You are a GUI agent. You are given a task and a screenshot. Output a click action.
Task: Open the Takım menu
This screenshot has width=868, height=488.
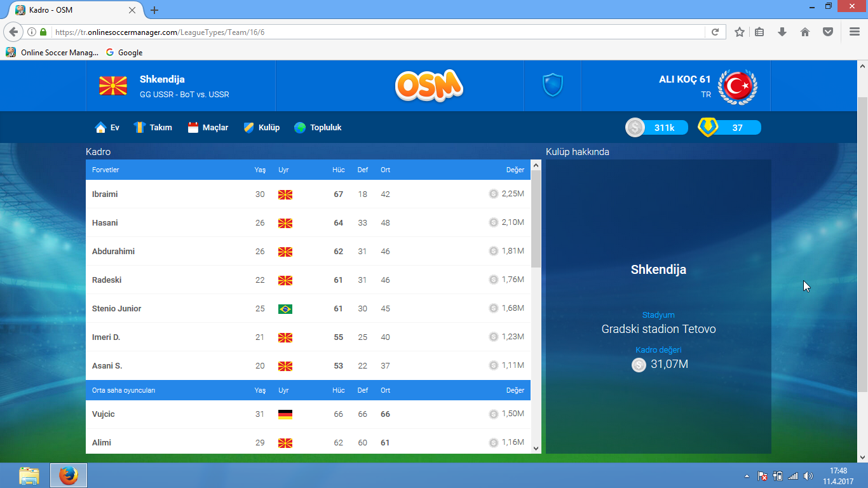(x=153, y=128)
